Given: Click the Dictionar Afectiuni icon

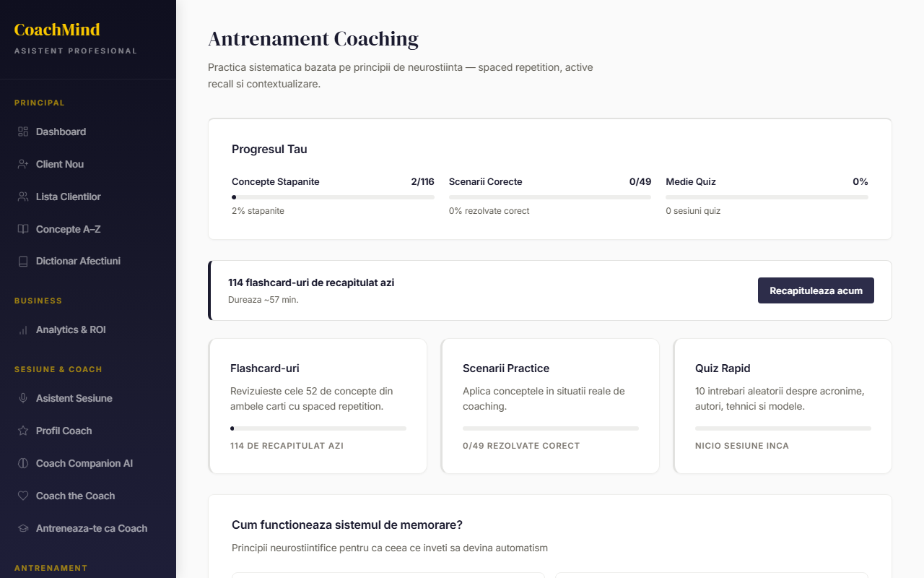Looking at the screenshot, I should tap(23, 262).
